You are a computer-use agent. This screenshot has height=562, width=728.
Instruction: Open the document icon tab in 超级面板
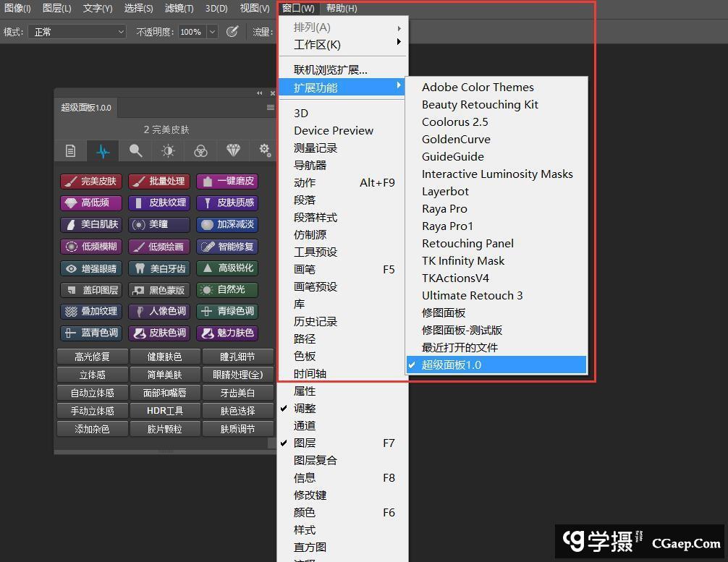coord(70,150)
